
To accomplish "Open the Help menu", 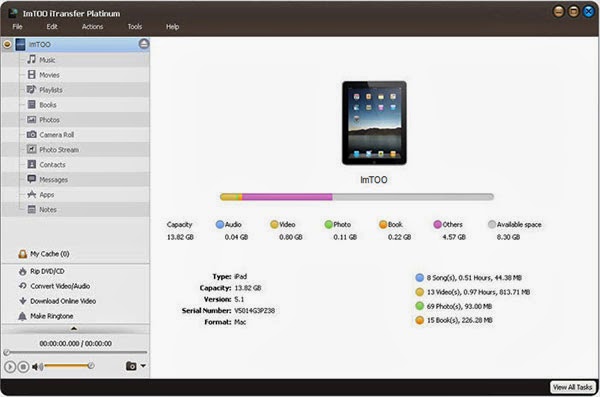I will coord(172,26).
